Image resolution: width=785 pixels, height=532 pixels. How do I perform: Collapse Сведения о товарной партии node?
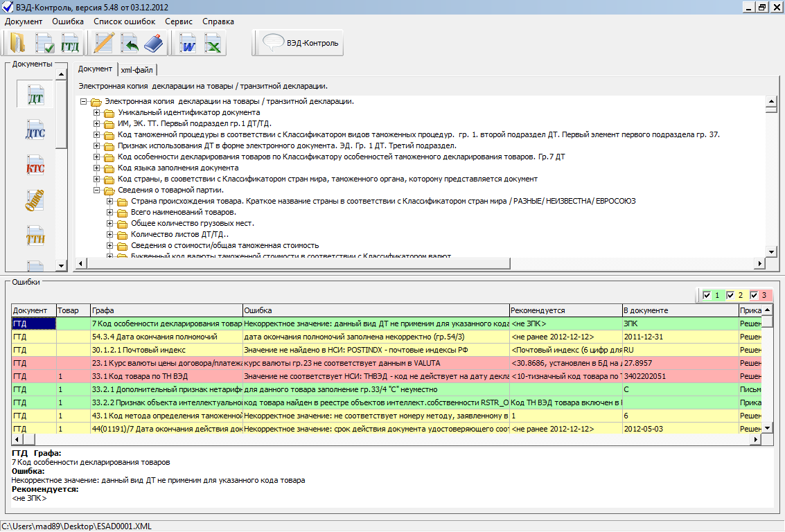(96, 190)
